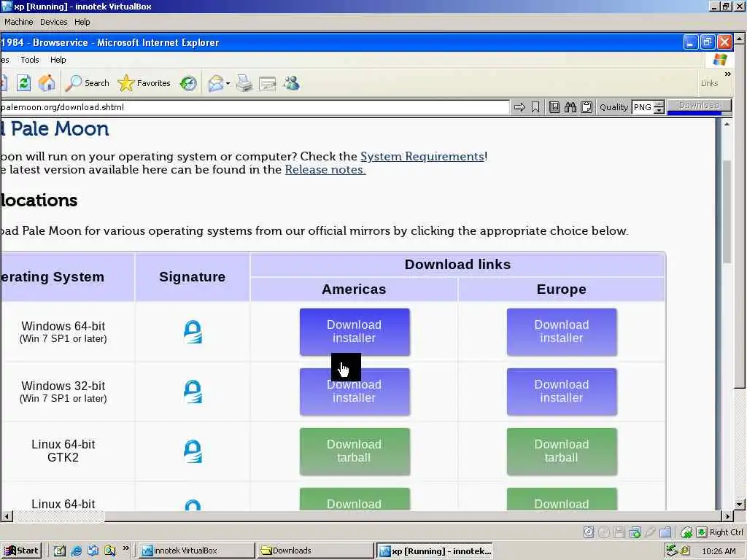Click VirtualBox mouse integration status icon

click(x=686, y=532)
